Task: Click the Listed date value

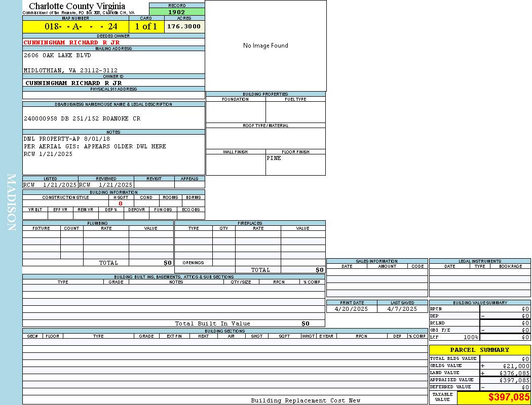Action: 50,185
